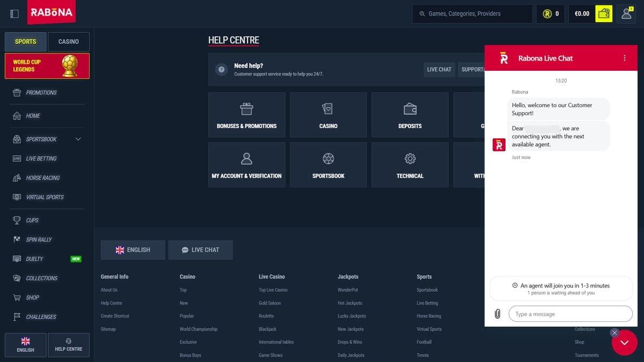Click the 'An agent will join you' notice
644x362 pixels.
point(561,289)
